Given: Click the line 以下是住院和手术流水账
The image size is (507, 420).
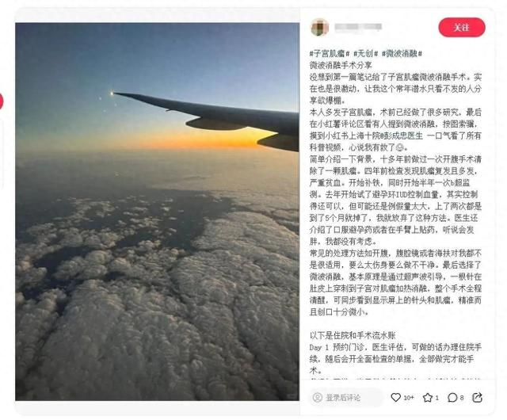Looking at the screenshot, I should point(353,336).
